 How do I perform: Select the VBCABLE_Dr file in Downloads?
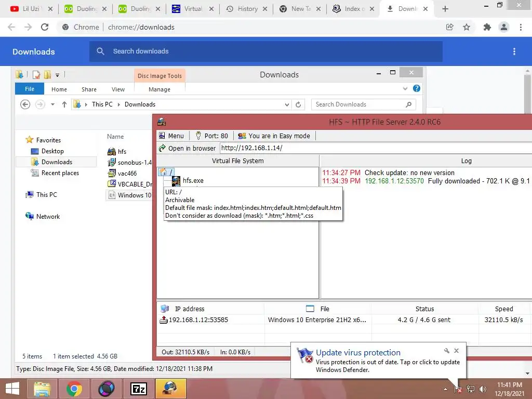[x=129, y=184]
